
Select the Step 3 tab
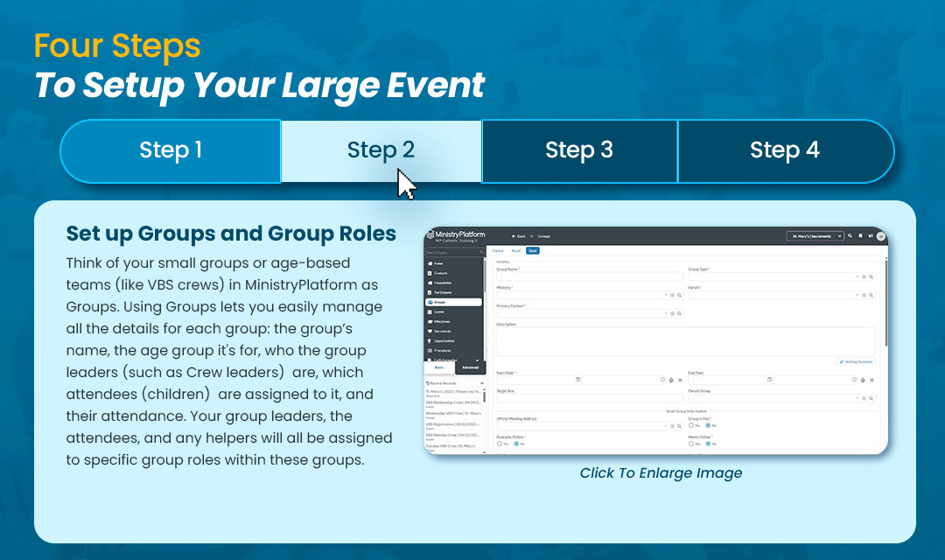click(579, 150)
